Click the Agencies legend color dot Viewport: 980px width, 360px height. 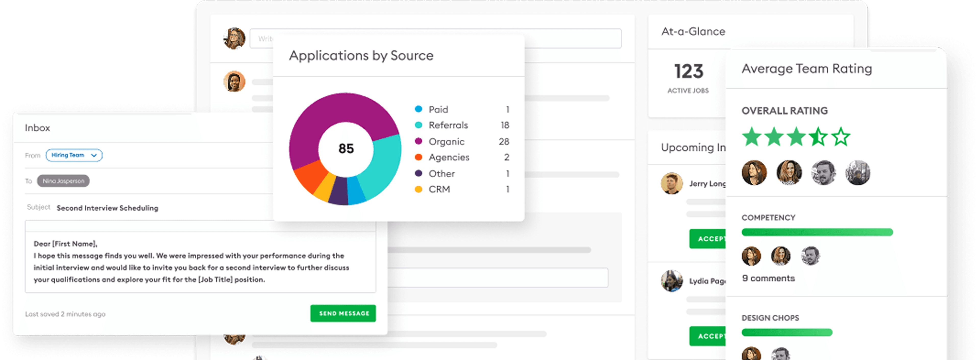click(419, 157)
